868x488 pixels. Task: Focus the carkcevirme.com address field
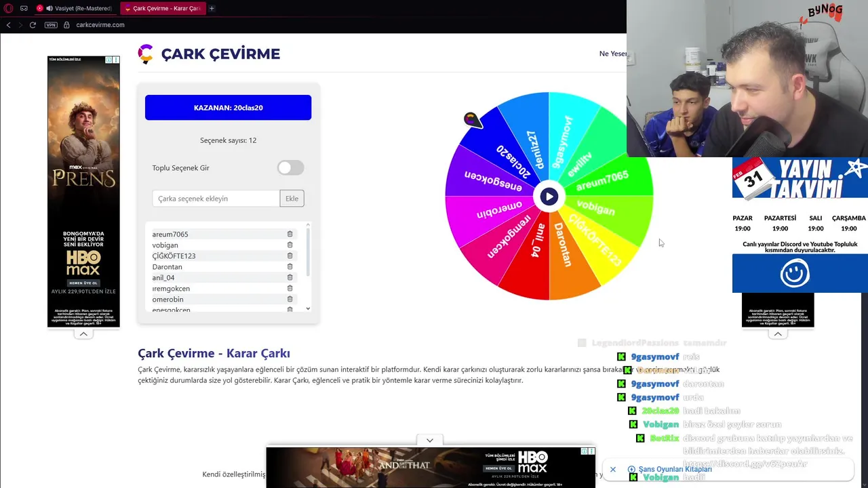click(x=100, y=25)
